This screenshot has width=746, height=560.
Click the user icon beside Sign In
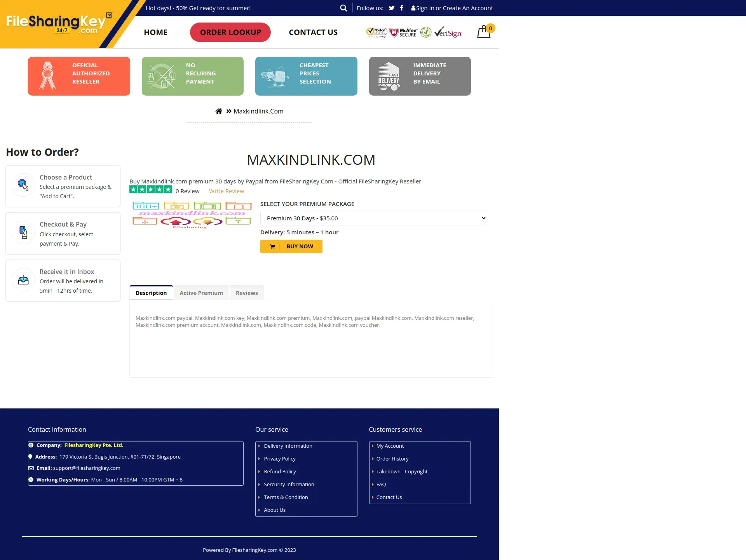[413, 8]
